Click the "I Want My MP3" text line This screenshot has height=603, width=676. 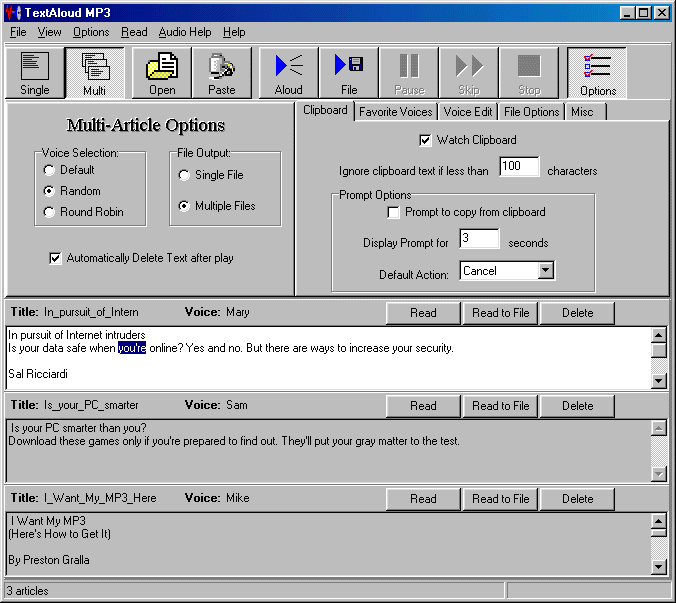point(48,521)
